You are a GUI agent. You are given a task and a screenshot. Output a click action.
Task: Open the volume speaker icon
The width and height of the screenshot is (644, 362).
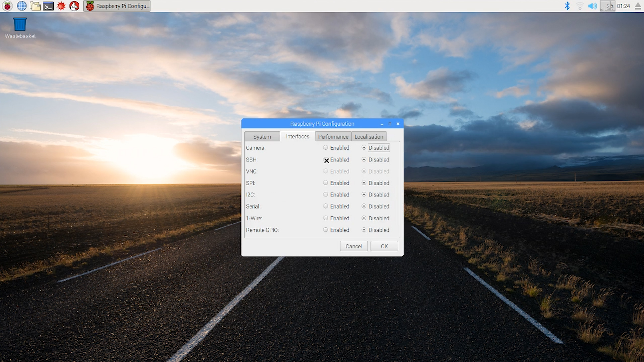pyautogui.click(x=592, y=6)
